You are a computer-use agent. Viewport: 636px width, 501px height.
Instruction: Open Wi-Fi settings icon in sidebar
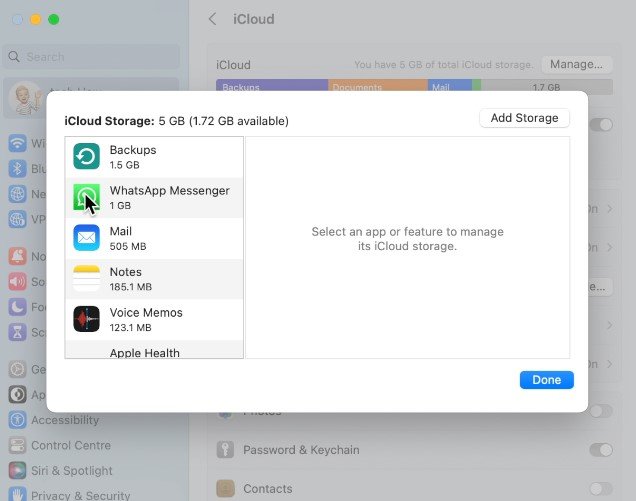tap(17, 143)
